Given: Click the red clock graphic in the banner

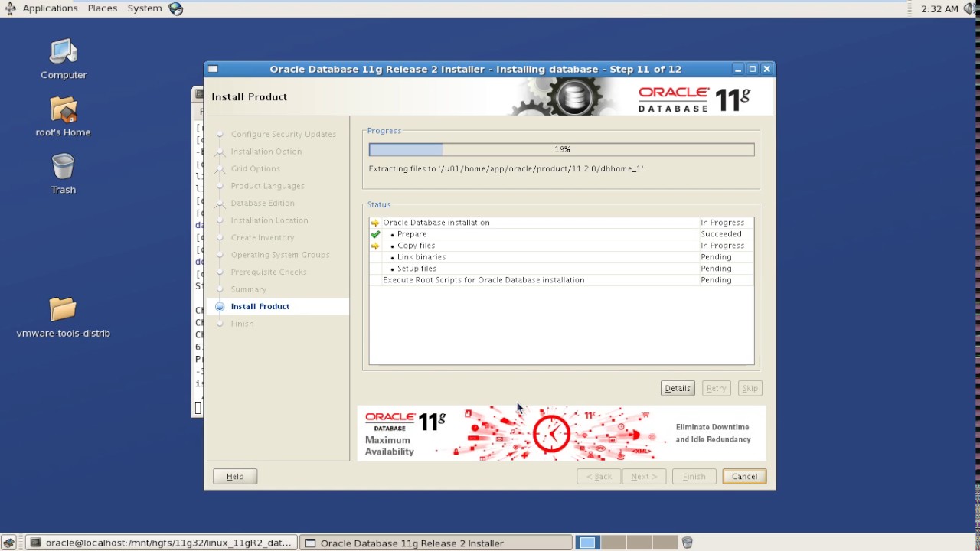Looking at the screenshot, I should tap(551, 433).
